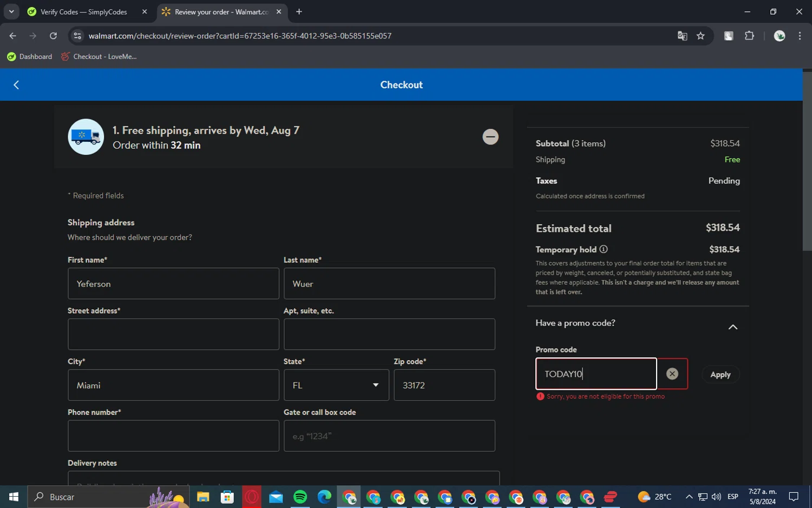Click the taskbar Buscar search box

(108, 497)
